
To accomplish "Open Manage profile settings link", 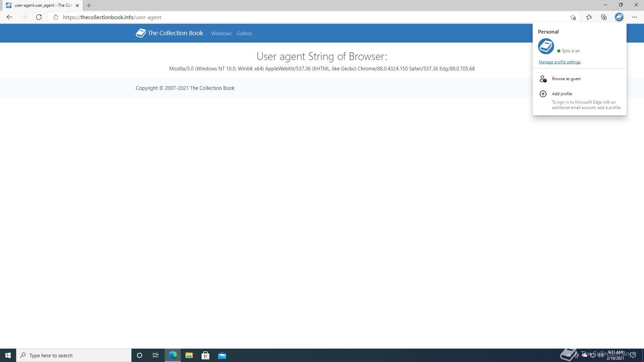I will [x=559, y=62].
